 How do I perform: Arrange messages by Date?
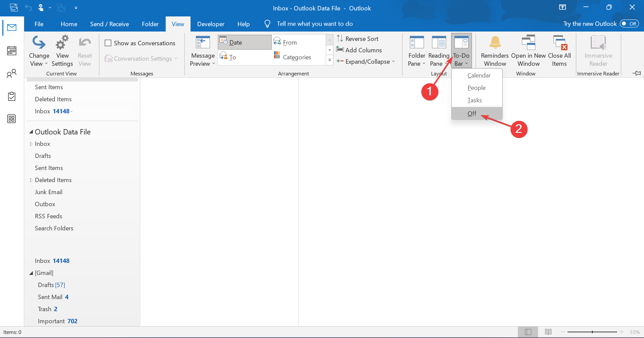[245, 42]
